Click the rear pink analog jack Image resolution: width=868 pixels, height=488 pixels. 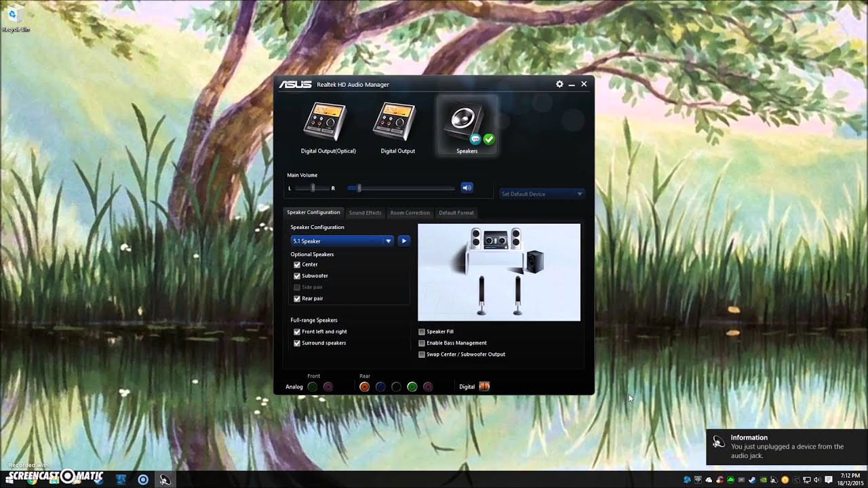click(428, 387)
